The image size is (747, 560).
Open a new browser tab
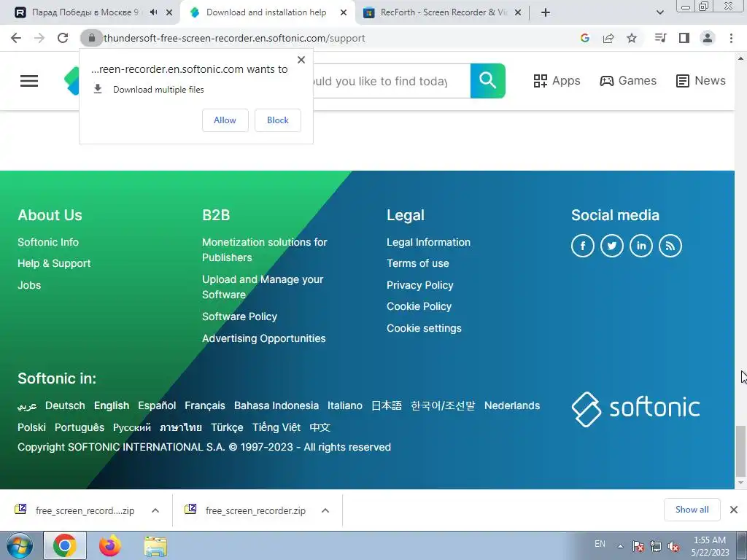pos(546,12)
